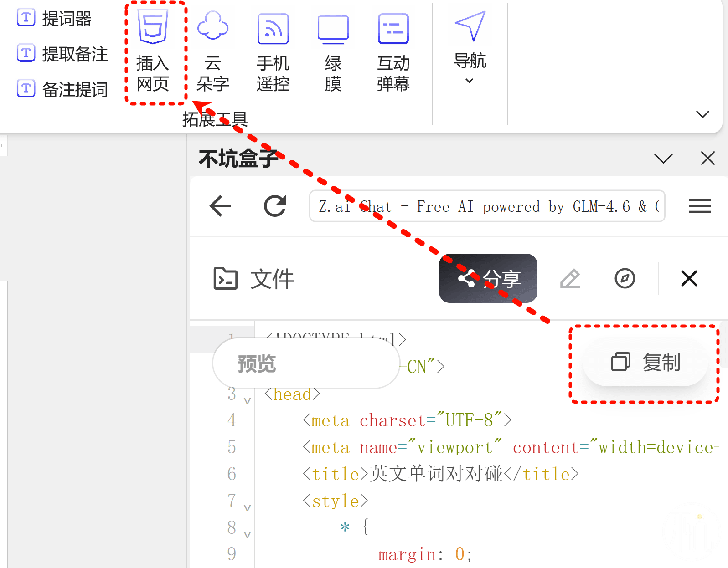This screenshot has width=728, height=568.
Task: Share the file with 分享 button
Action: (x=488, y=278)
